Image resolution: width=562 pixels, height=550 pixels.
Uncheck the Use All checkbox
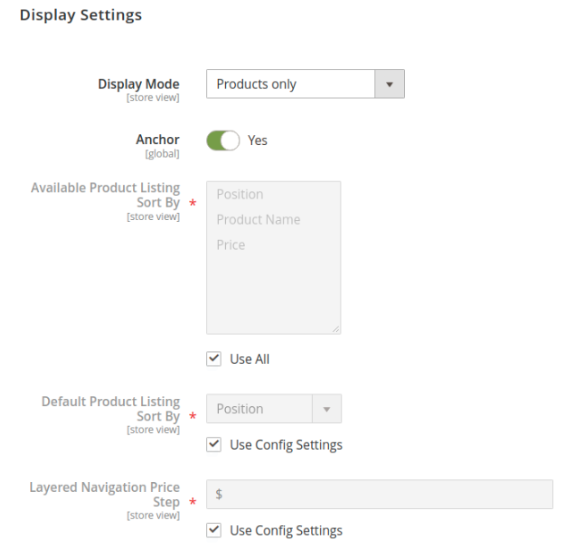point(214,359)
